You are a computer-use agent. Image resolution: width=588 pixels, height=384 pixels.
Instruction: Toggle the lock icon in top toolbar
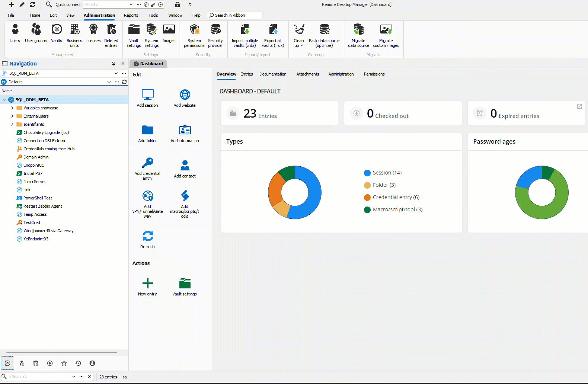coord(178,4)
